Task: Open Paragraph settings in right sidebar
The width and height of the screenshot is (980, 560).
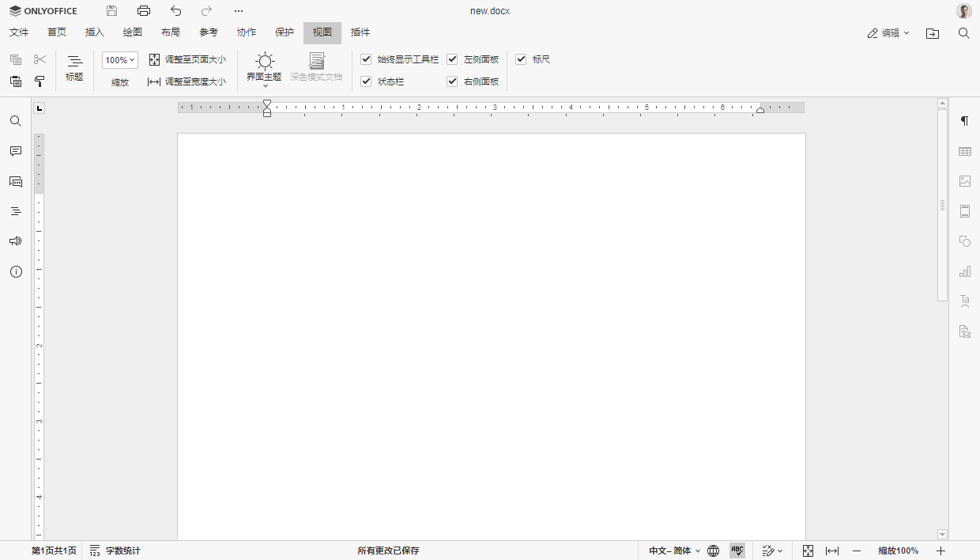Action: pos(965,121)
